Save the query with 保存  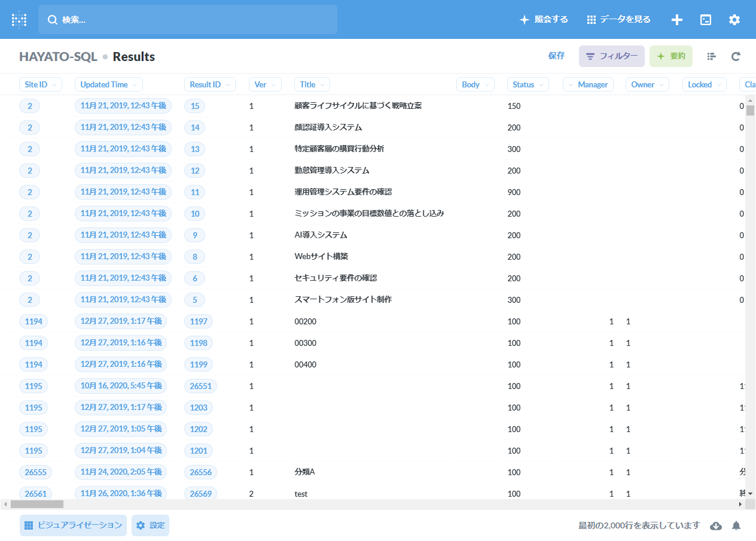coord(556,56)
